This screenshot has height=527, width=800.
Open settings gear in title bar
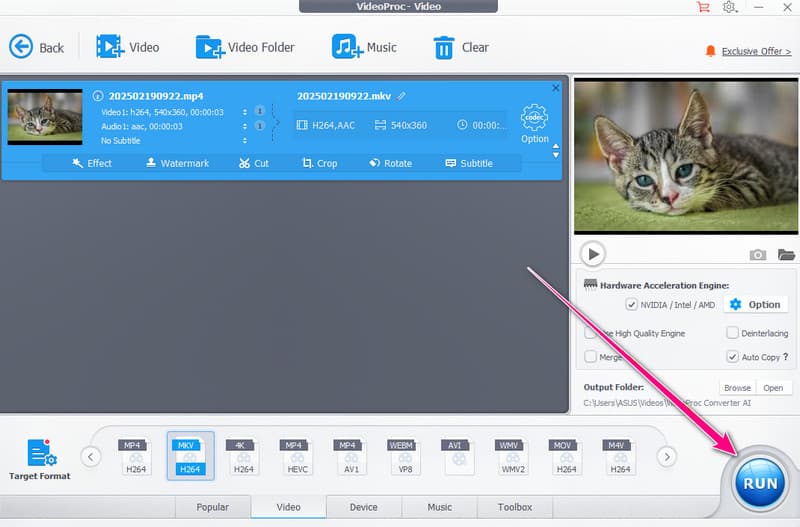[x=729, y=7]
